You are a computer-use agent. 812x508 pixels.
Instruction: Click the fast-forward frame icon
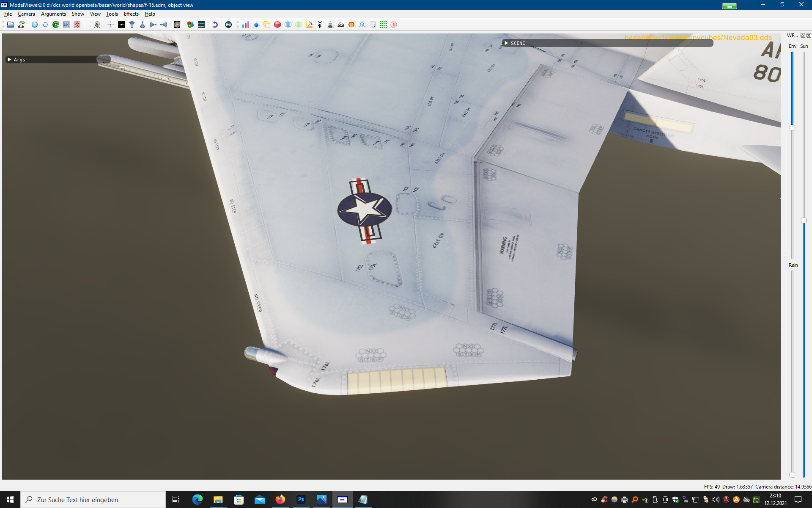[x=66, y=25]
